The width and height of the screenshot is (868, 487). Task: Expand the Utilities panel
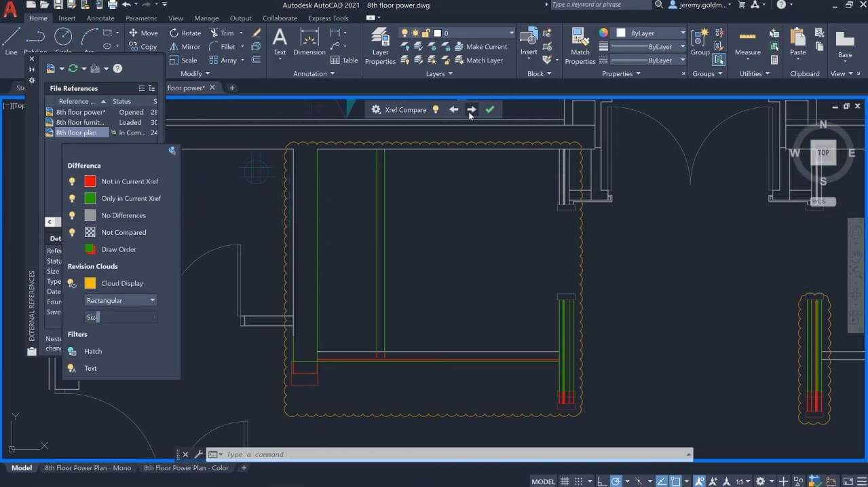tap(755, 73)
